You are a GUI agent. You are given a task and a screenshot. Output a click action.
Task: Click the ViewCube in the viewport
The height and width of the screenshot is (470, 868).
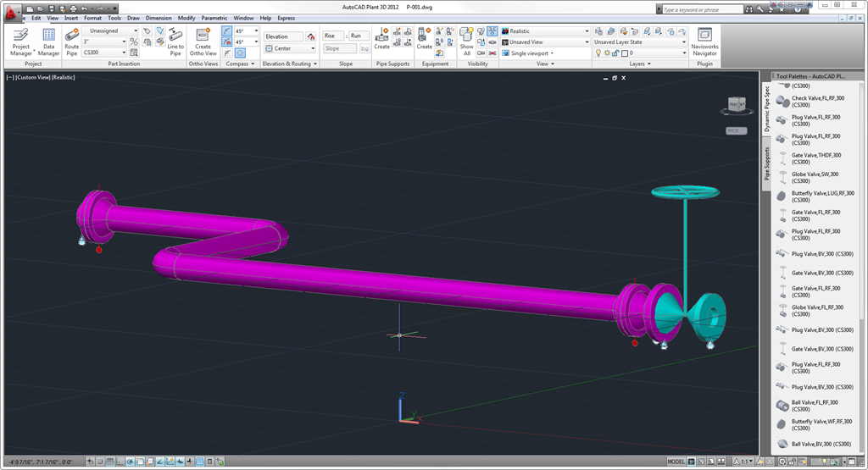737,104
